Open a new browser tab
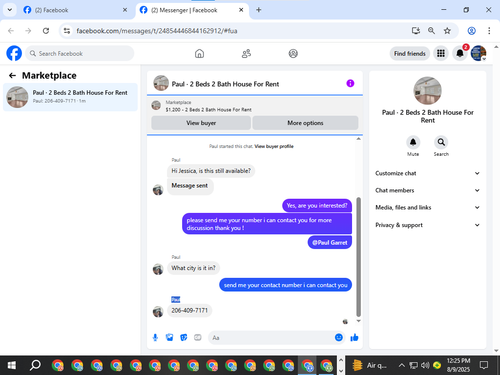Screen dimensions: 500x375 click(x=259, y=10)
